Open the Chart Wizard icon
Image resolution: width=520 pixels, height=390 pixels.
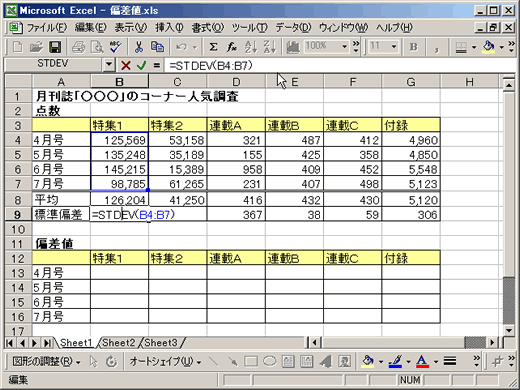coord(293,47)
